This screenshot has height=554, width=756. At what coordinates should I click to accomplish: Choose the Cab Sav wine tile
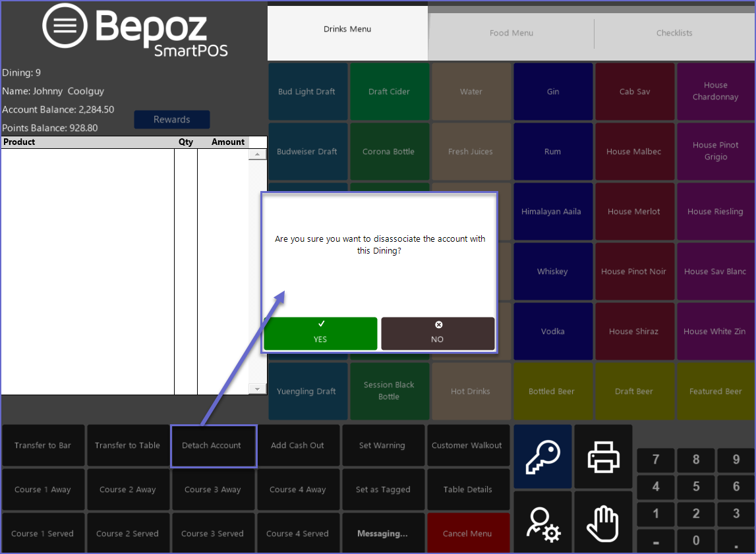pyautogui.click(x=635, y=92)
